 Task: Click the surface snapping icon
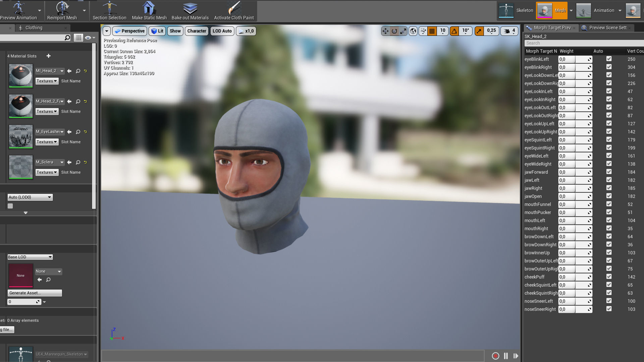pyautogui.click(x=423, y=31)
